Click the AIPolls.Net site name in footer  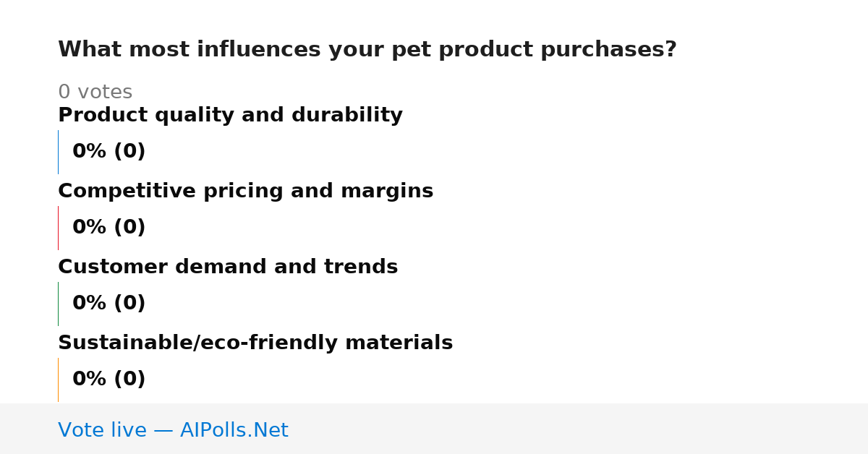point(234,430)
